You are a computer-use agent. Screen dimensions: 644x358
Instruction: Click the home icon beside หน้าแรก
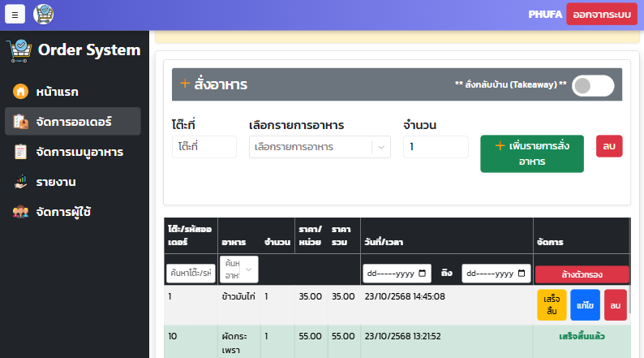[x=21, y=91]
